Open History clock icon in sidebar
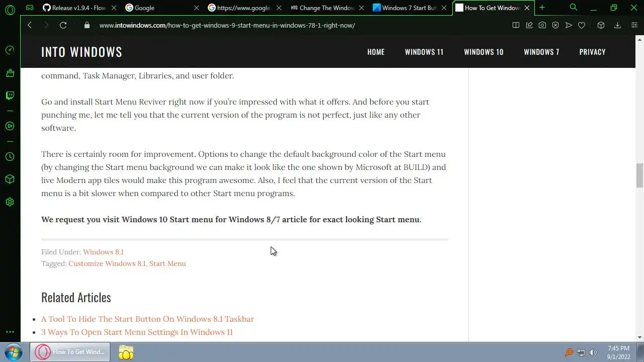The height and width of the screenshot is (362, 644). point(10,157)
